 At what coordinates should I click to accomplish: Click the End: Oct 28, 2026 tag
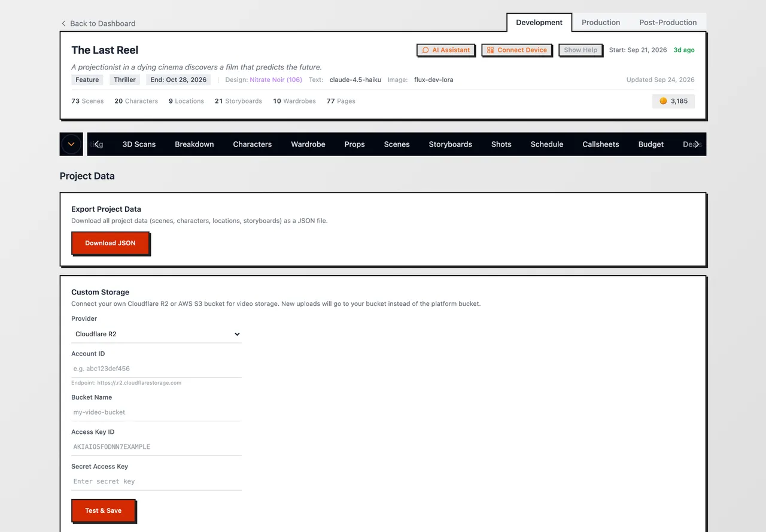click(178, 80)
